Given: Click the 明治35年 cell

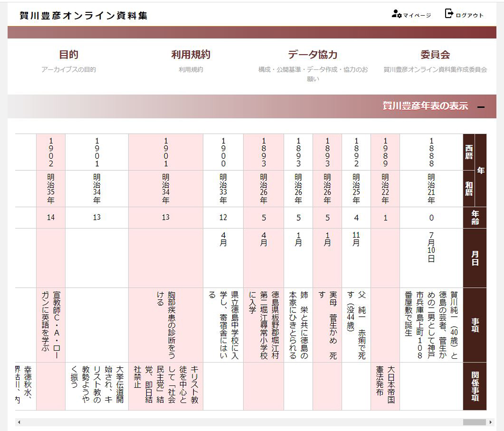Looking at the screenshot, I should click(x=51, y=189).
